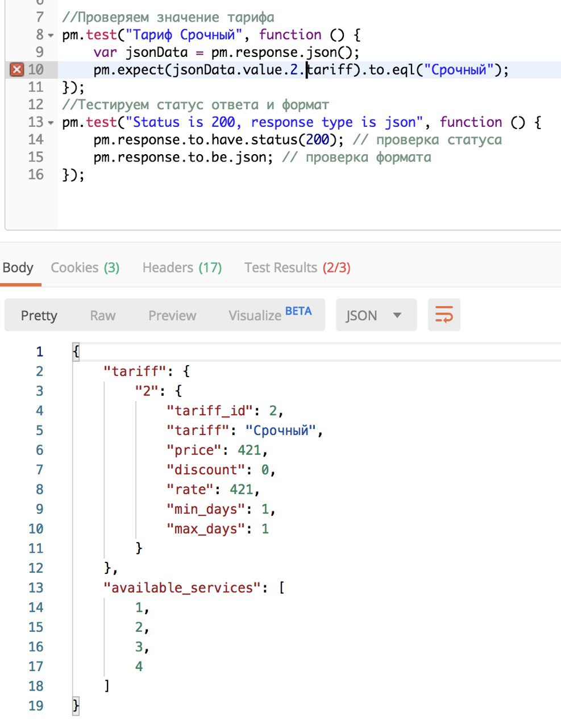The image size is (561, 728).
Task: Click the comment "//Тестируем статус ответа и формат"
Action: coord(196,105)
